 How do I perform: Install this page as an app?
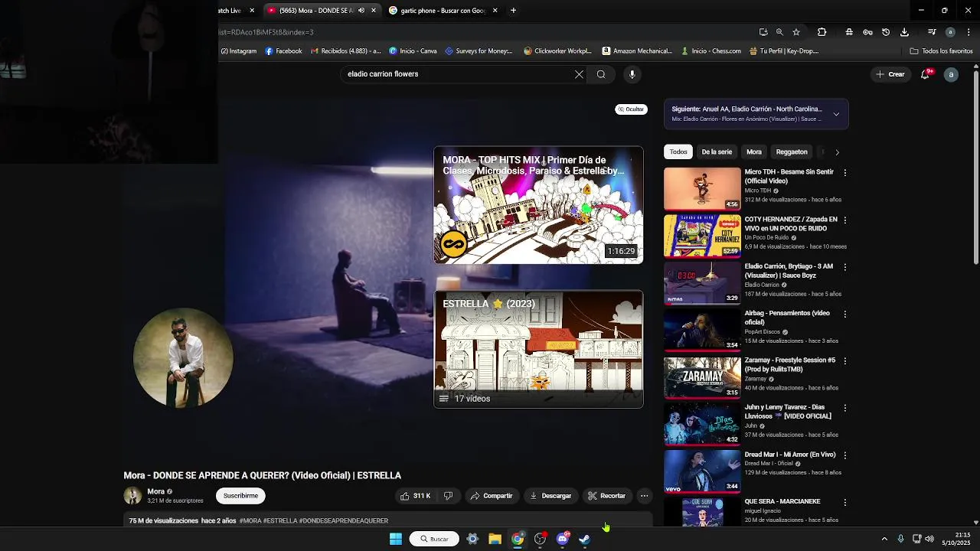tap(763, 32)
